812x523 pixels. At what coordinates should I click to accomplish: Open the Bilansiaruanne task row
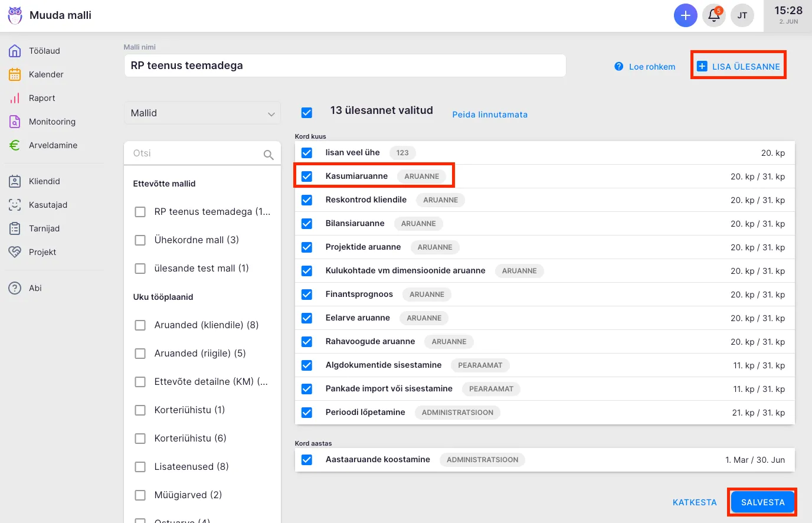point(355,224)
